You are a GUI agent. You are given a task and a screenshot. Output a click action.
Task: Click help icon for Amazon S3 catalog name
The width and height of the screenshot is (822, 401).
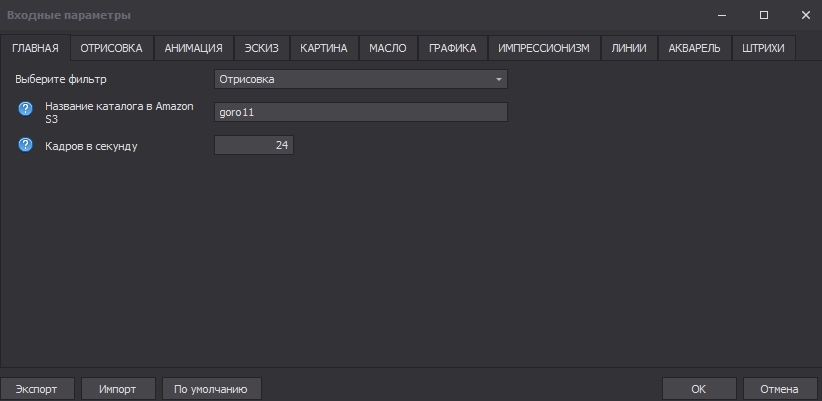26,109
